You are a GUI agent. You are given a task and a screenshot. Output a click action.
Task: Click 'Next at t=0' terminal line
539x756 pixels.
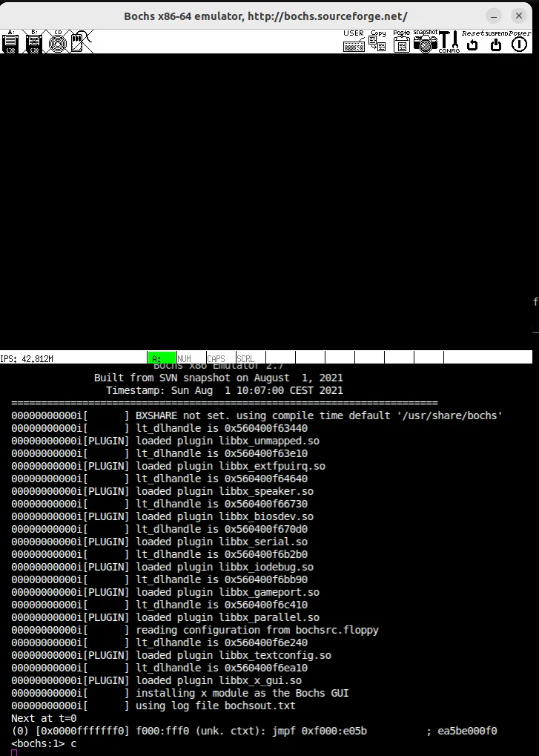pos(44,718)
